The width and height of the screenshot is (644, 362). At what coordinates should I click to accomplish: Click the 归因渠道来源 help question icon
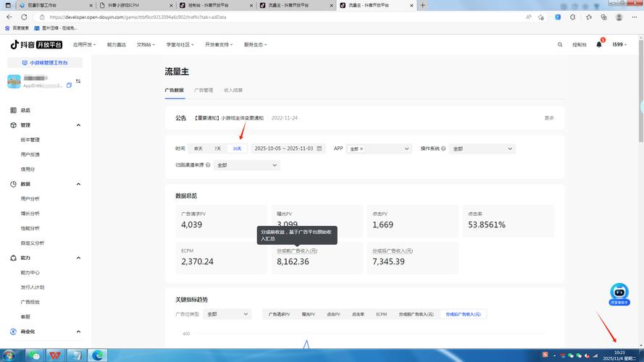(x=208, y=165)
